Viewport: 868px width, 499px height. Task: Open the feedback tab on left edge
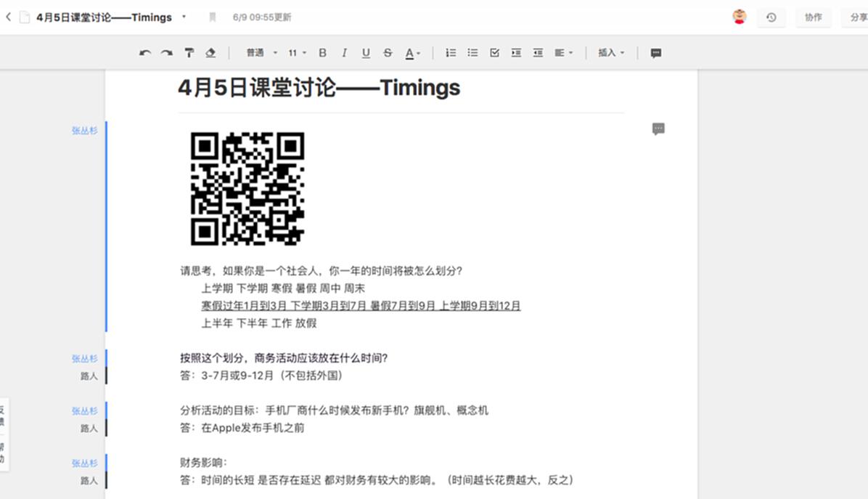[3, 416]
